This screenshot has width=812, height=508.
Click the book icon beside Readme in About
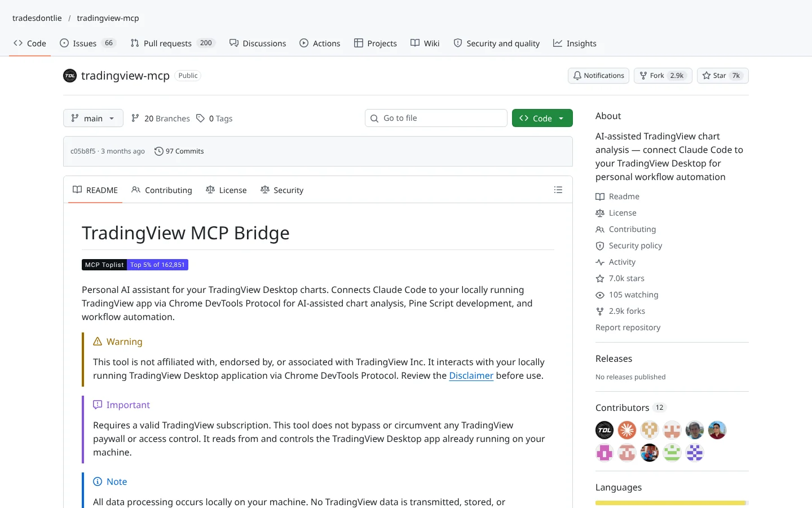(x=600, y=197)
